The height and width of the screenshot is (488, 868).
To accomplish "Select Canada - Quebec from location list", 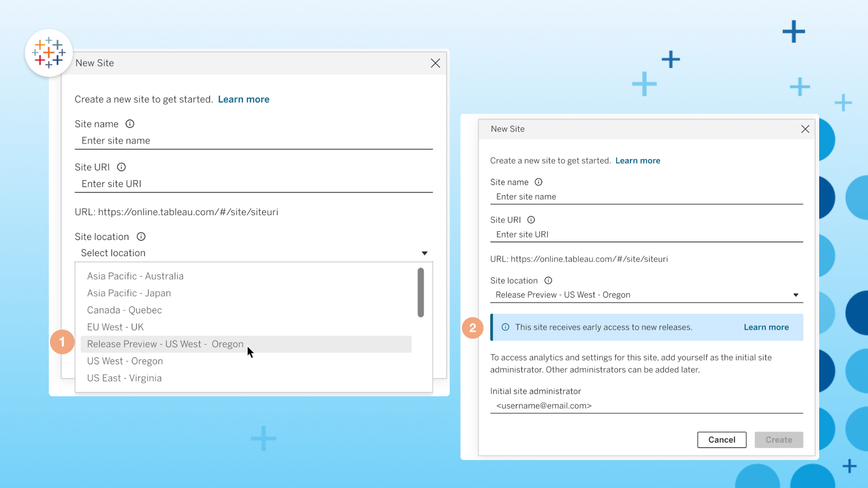I will [124, 310].
